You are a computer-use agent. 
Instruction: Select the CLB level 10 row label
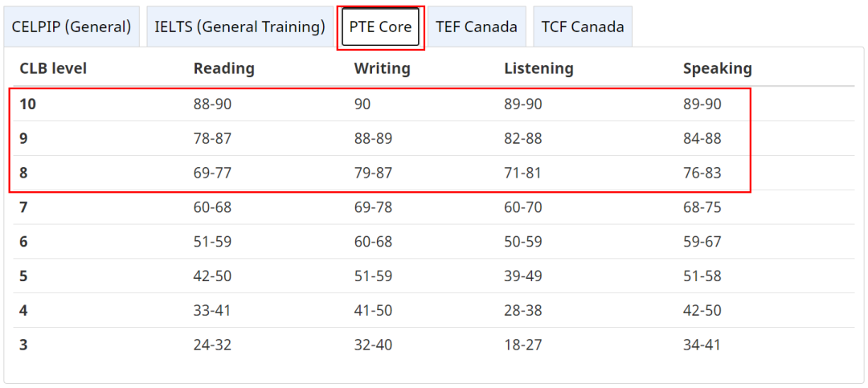[27, 104]
